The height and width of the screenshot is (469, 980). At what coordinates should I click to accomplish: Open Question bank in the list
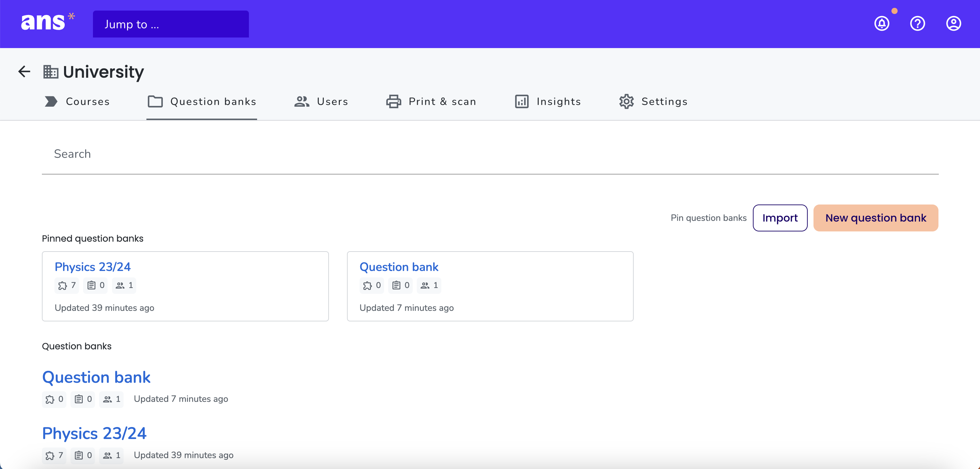pos(96,377)
